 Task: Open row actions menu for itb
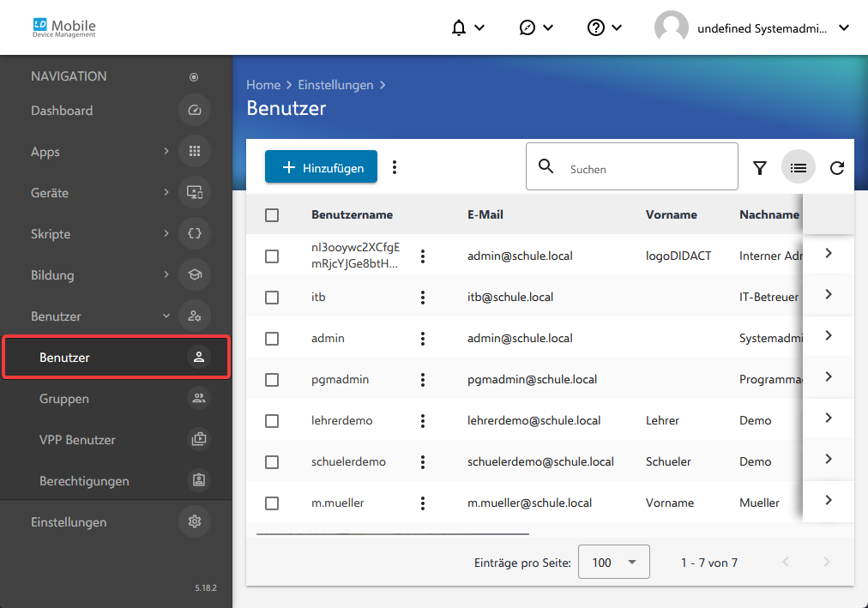pyautogui.click(x=423, y=298)
